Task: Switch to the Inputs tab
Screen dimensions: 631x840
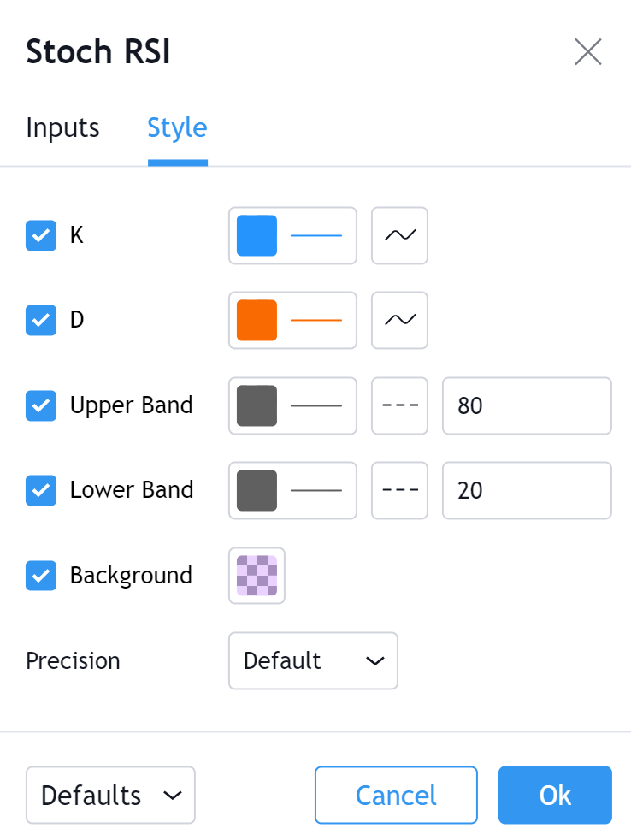Action: [x=62, y=128]
